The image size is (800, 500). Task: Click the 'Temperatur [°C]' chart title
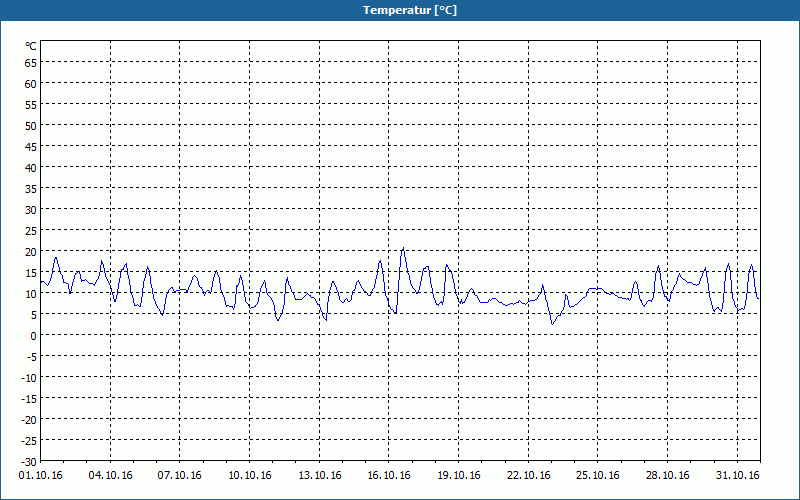(410, 10)
